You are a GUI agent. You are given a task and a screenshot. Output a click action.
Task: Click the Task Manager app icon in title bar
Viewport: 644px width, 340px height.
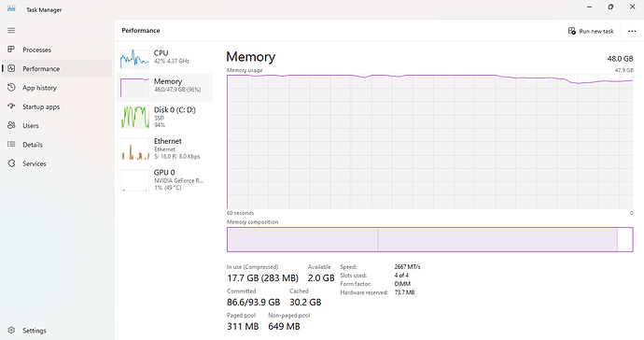(11, 8)
